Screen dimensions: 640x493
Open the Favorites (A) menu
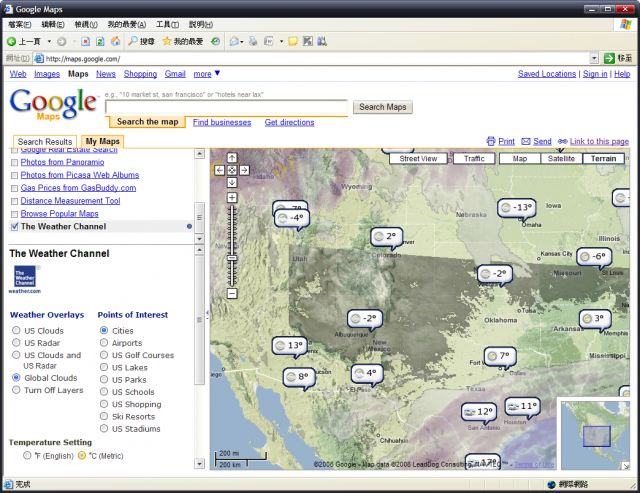(127, 24)
